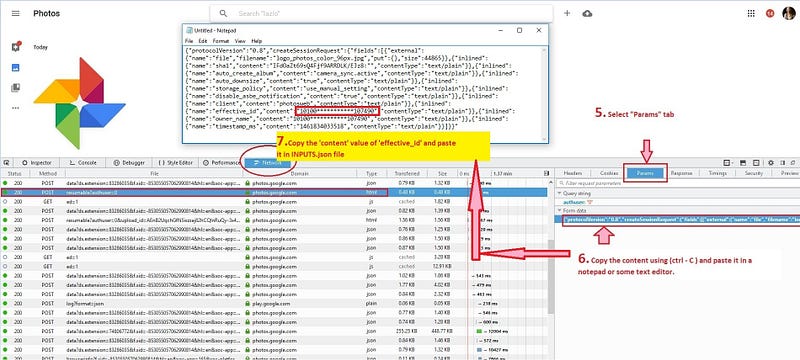This screenshot has height=360, width=800.
Task: Click the Search field in Google Photos
Action: [x=381, y=13]
